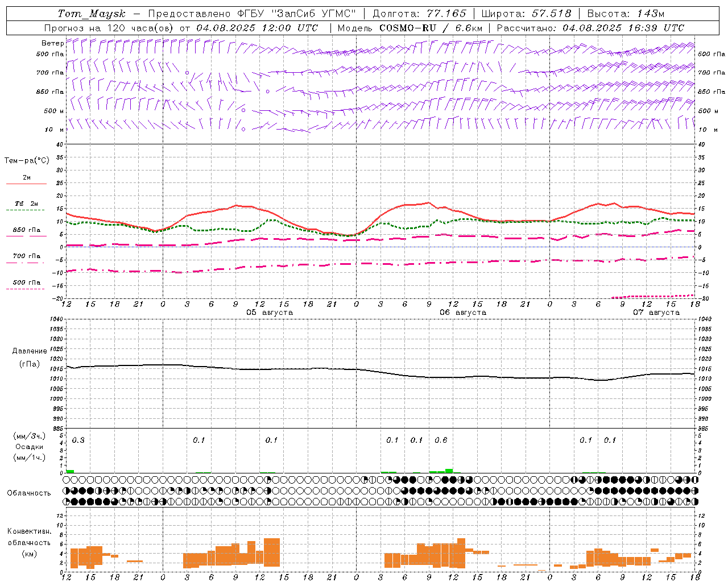Select the "500 гПа" entry in the temperature legend
Viewport: 728px width, 582px height.
click(26, 282)
